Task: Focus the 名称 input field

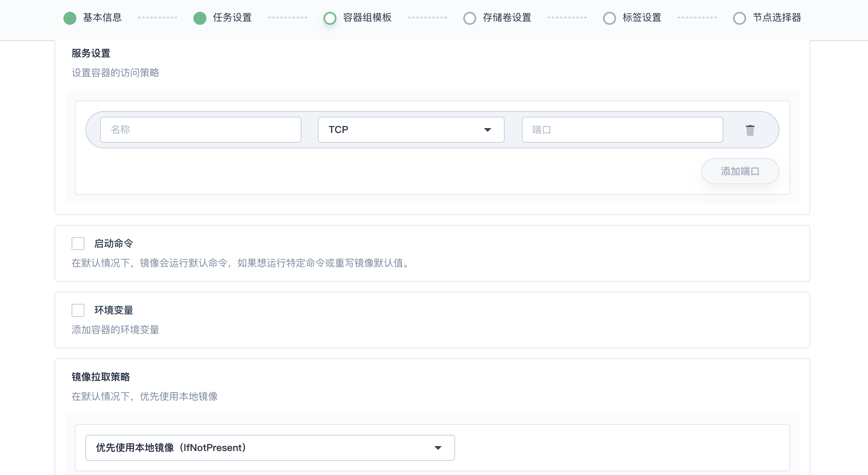Action: (201, 130)
